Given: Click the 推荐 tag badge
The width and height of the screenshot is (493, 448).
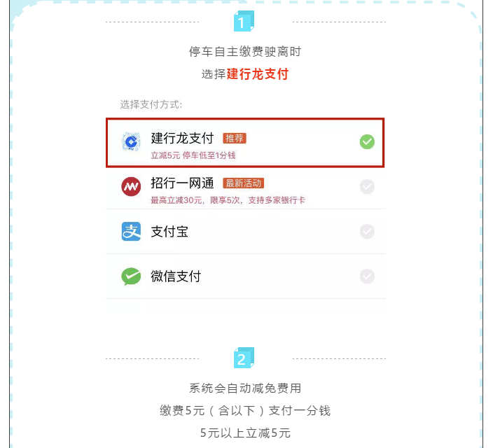Looking at the screenshot, I should pos(235,139).
